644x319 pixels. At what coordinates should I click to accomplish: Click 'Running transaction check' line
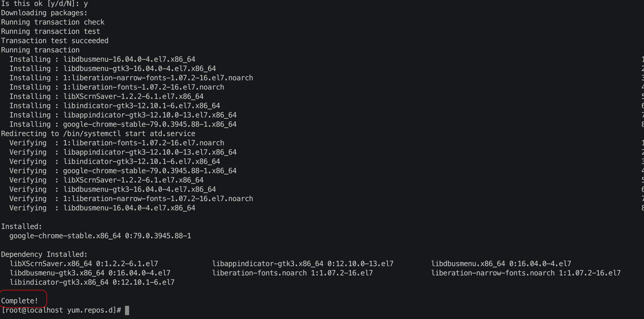53,22
